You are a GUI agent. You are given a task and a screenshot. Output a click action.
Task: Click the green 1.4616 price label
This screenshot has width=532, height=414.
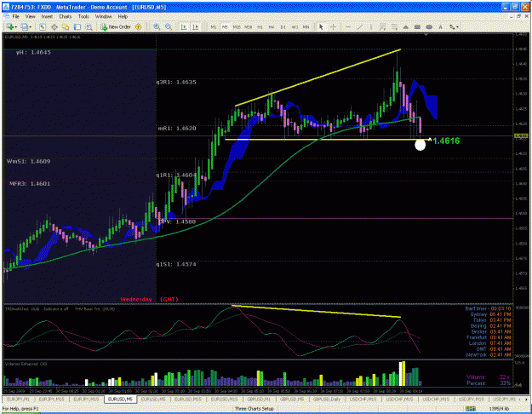[446, 141]
